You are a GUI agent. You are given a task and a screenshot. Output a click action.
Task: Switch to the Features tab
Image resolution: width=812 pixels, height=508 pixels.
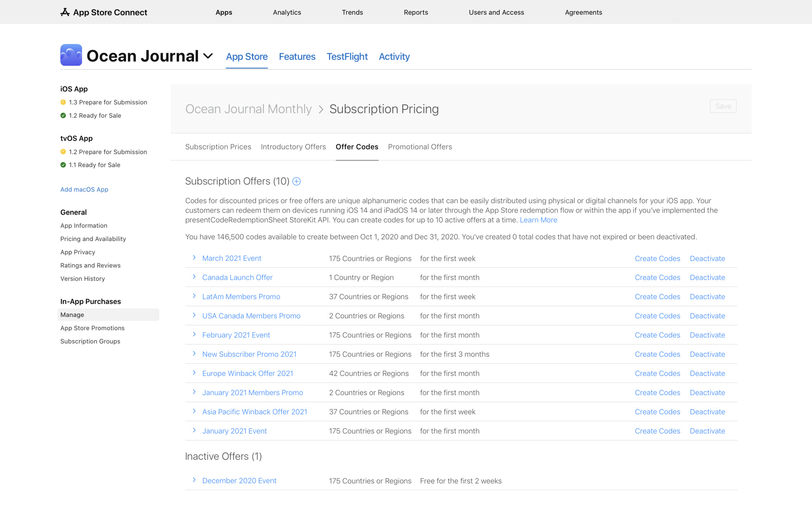pyautogui.click(x=297, y=56)
